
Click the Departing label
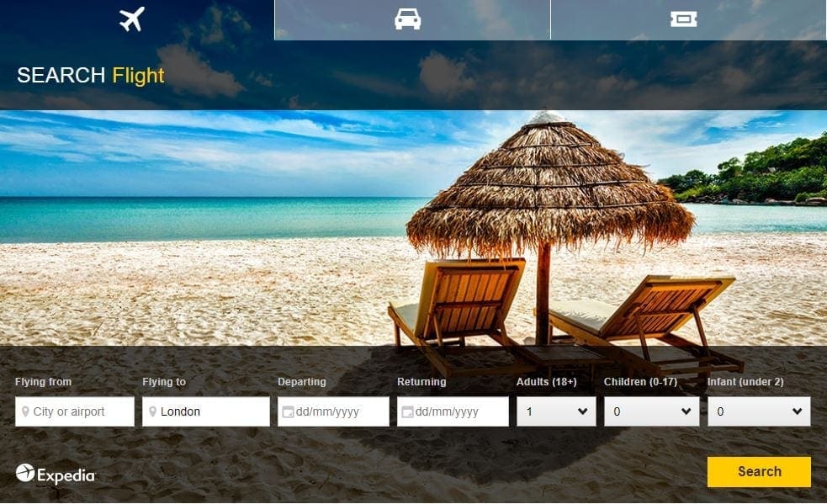302,381
